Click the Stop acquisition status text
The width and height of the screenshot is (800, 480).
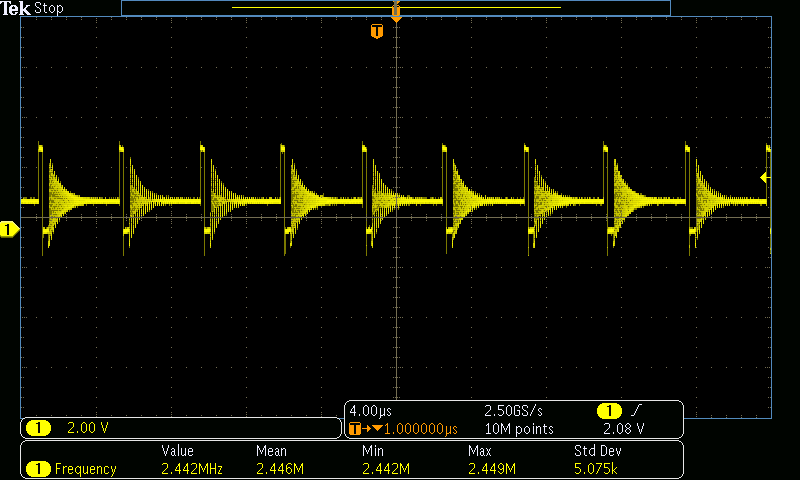click(48, 8)
